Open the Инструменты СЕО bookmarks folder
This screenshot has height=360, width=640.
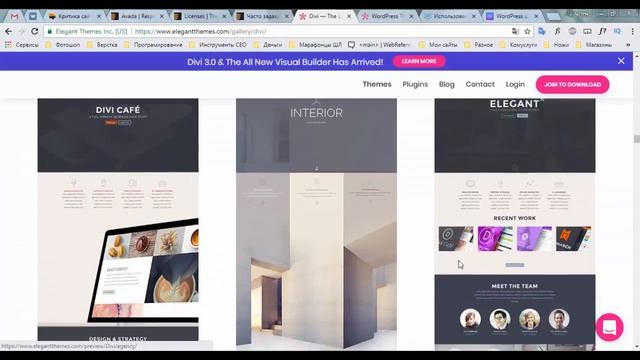(218, 45)
